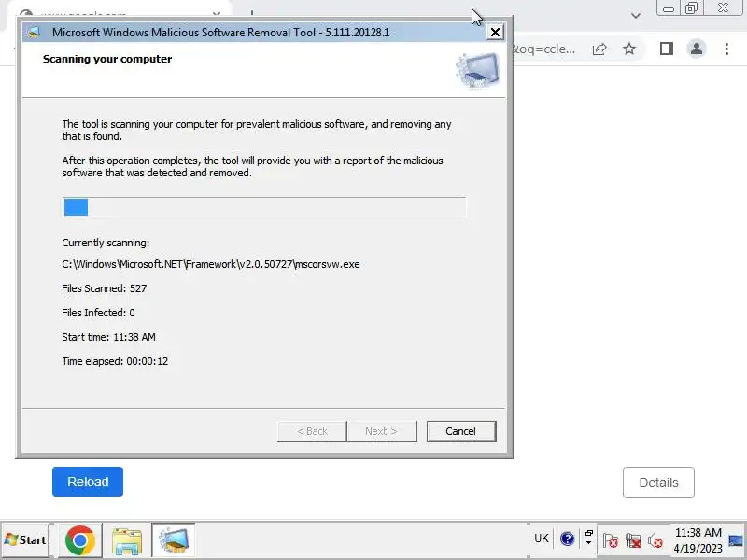
Task: Switch to Chrome from the taskbar
Action: [x=80, y=540]
